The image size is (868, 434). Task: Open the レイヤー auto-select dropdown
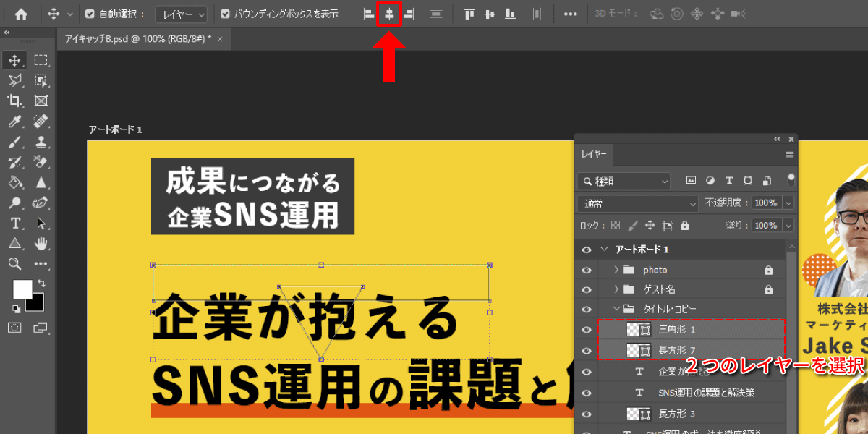pos(182,14)
